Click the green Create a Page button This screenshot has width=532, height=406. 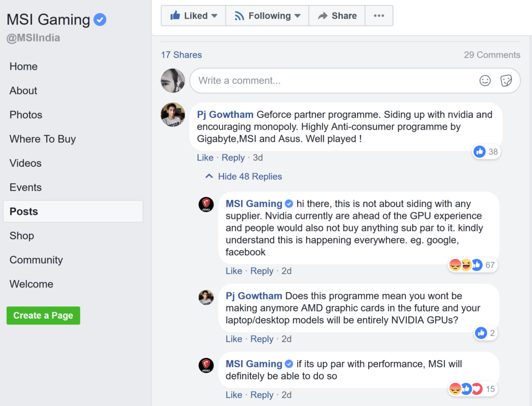(43, 315)
